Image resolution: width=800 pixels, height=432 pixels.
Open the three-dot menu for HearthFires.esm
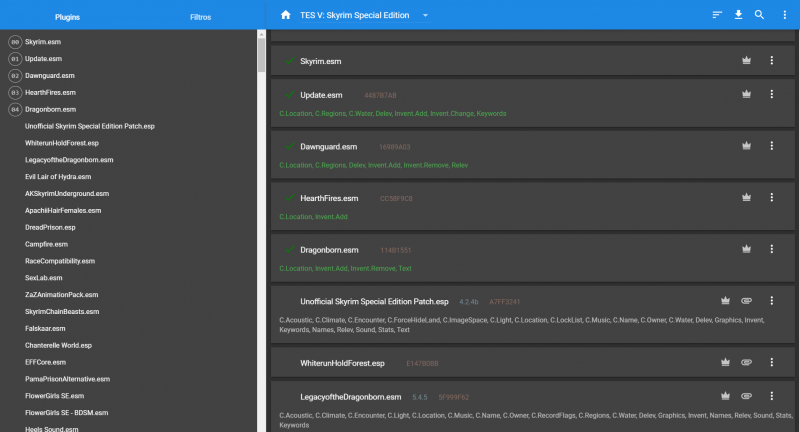point(771,197)
